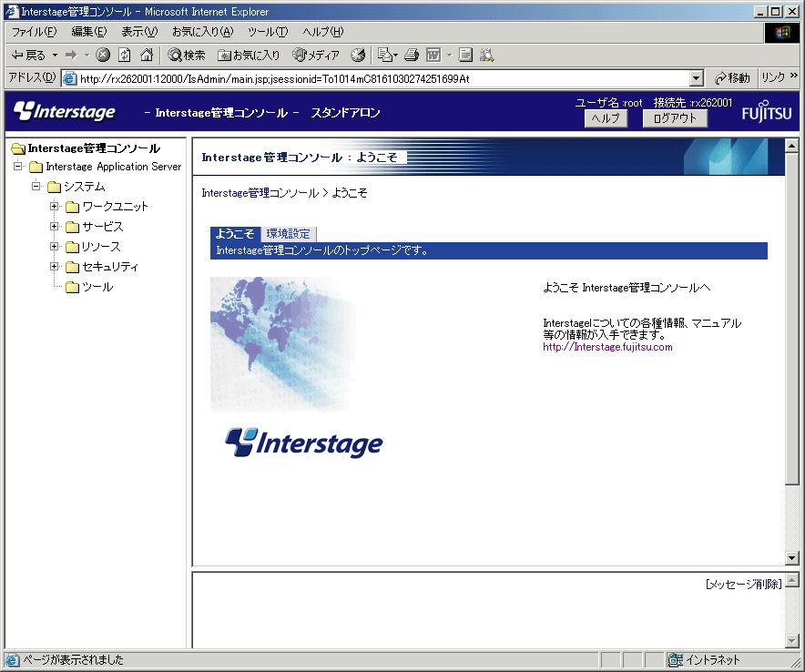Viewport: 805px width, 672px height.
Task: Click the ヘルプ button in the banner
Action: click(x=606, y=118)
